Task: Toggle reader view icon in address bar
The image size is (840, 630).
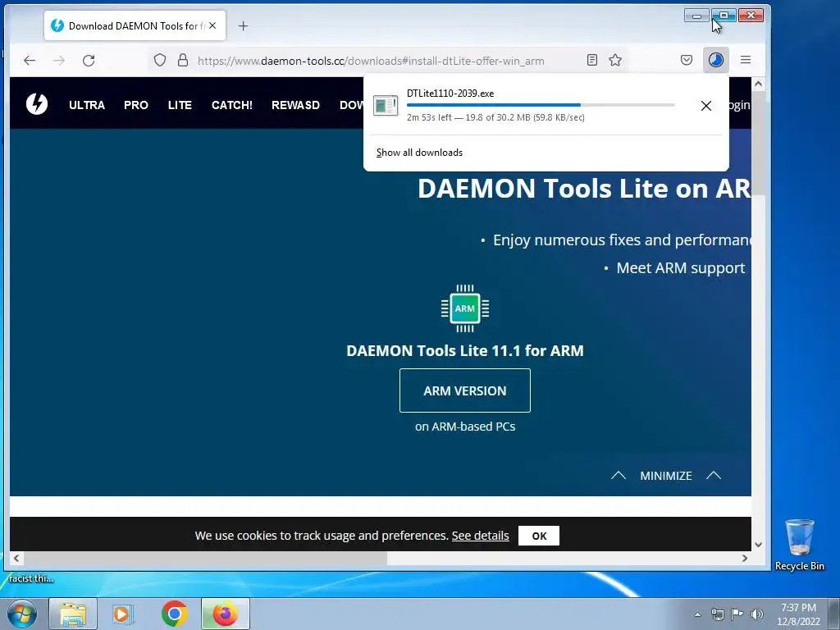Action: click(x=592, y=60)
